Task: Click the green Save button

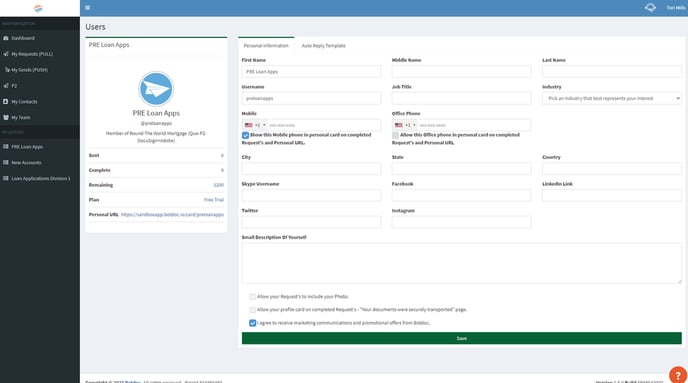Action: [x=462, y=338]
